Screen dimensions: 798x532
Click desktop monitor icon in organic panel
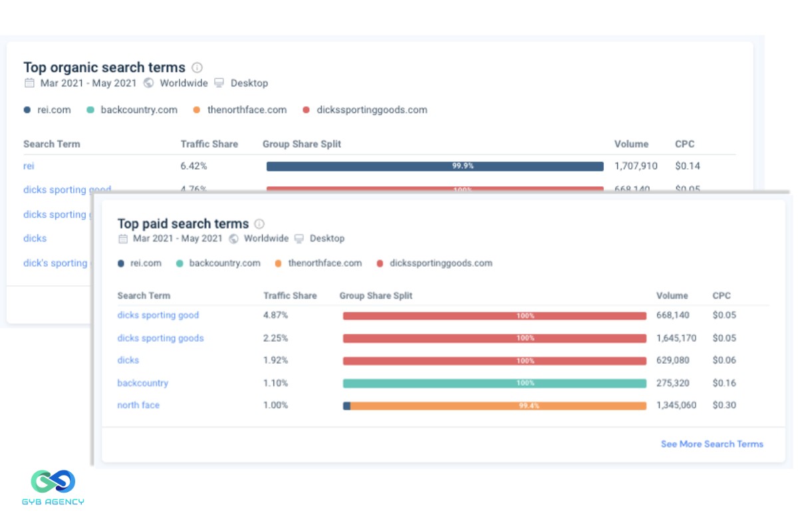pyautogui.click(x=219, y=83)
